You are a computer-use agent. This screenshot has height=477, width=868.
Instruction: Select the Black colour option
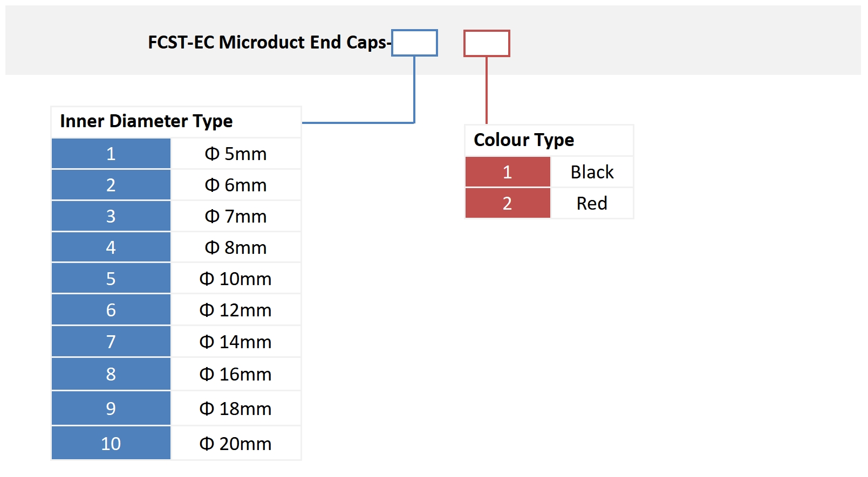point(592,172)
